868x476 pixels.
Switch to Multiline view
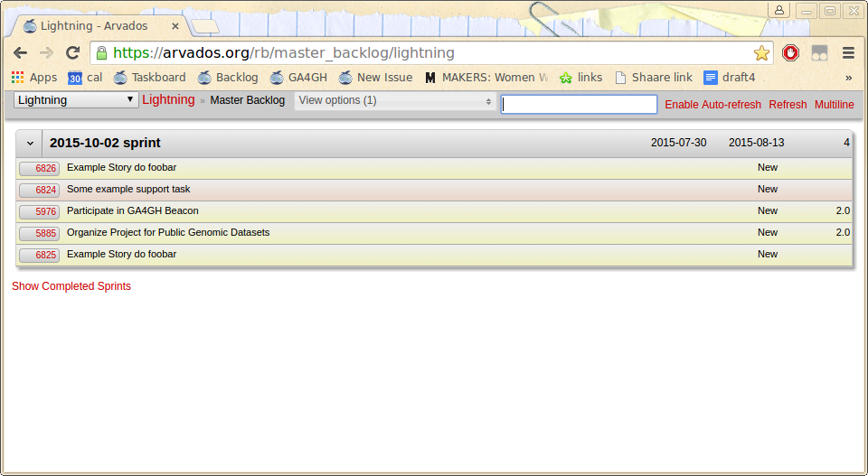[834, 105]
